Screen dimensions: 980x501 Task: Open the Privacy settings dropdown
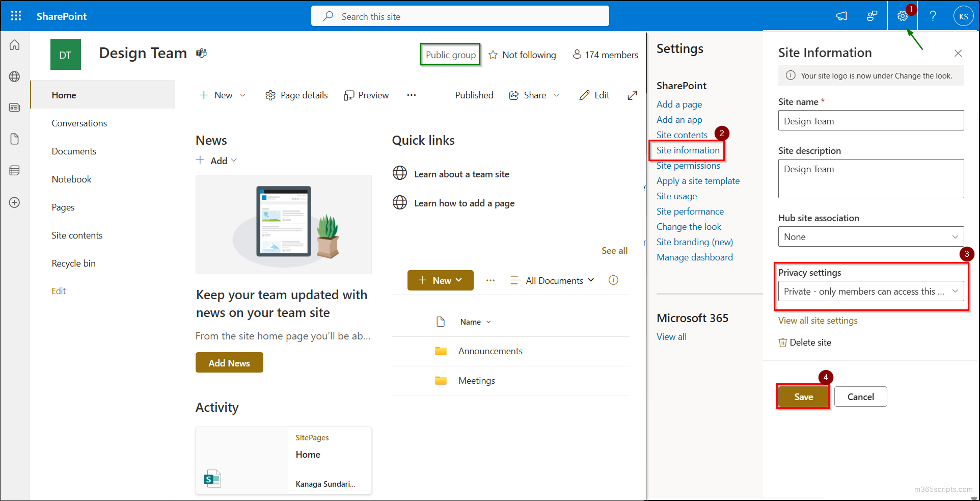pos(870,291)
